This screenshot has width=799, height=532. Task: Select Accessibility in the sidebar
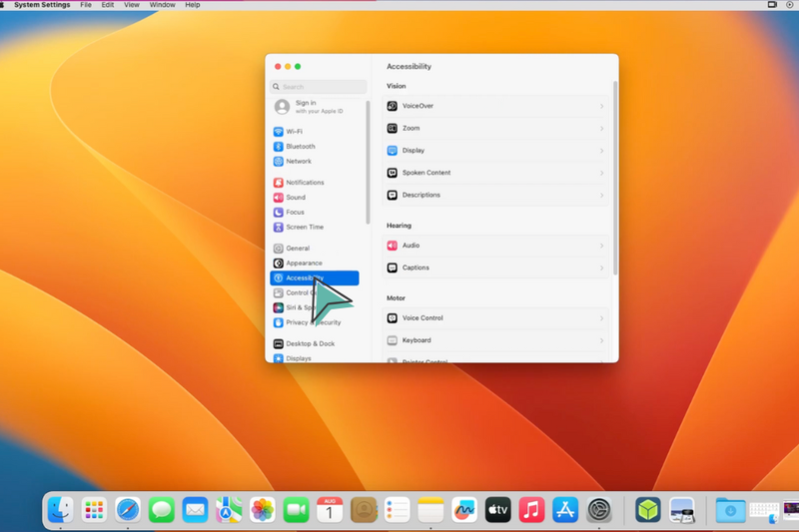click(x=315, y=277)
